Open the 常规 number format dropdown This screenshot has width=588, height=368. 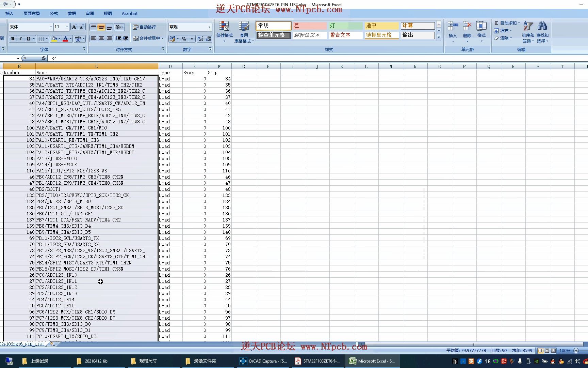point(209,27)
